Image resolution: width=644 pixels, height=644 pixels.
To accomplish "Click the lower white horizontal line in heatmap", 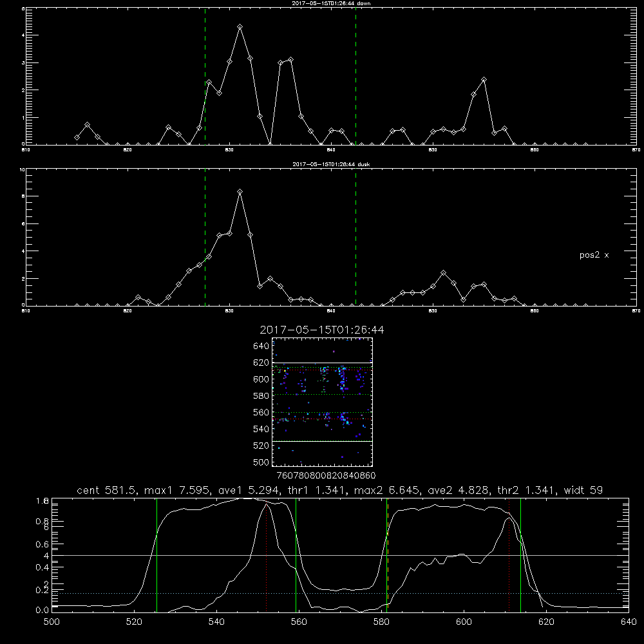I will coord(322,441).
